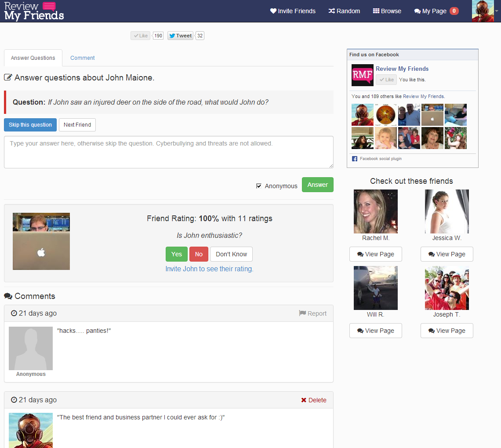Click clock icon on first comment
The image size is (501, 448).
point(14,313)
